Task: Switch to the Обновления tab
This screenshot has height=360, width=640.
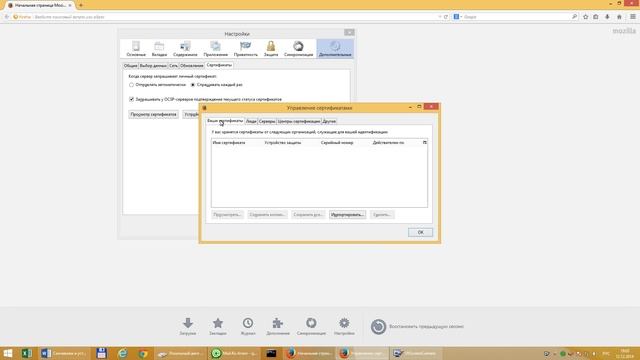Action: coord(191,66)
